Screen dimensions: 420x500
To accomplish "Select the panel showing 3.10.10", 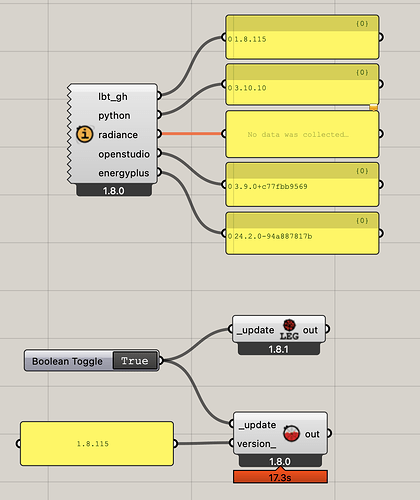I will (302, 85).
